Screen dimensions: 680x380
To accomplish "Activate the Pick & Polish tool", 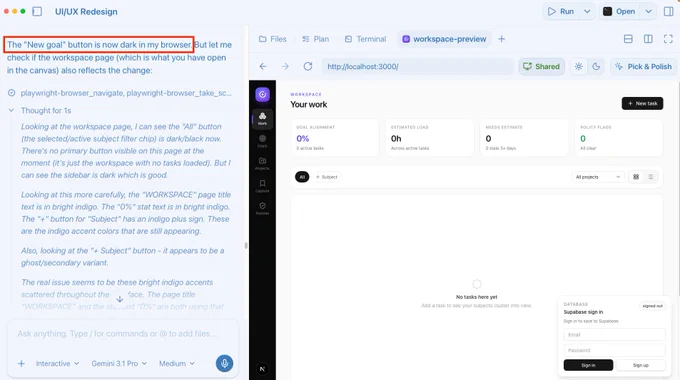I will coord(644,66).
